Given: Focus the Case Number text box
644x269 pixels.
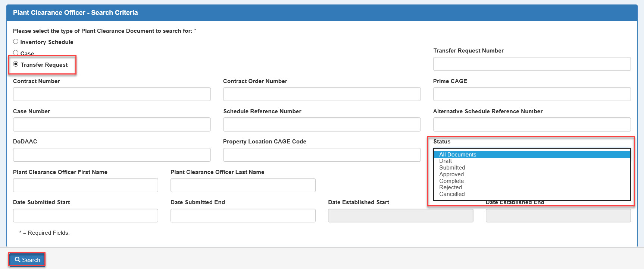Looking at the screenshot, I should point(112,124).
